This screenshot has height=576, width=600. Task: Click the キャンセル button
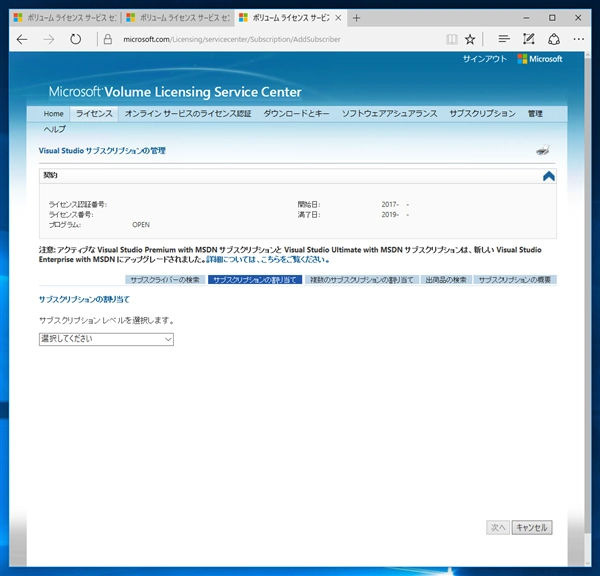click(532, 527)
